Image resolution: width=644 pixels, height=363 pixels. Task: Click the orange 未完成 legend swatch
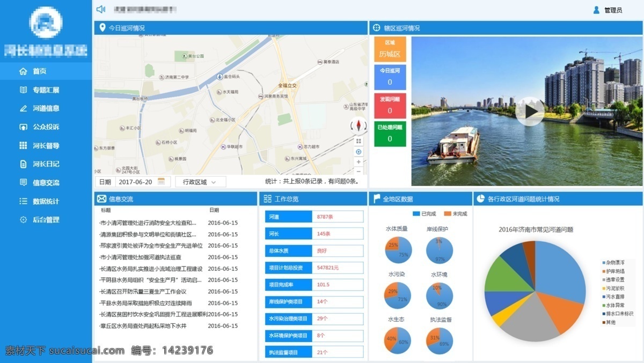point(448,214)
